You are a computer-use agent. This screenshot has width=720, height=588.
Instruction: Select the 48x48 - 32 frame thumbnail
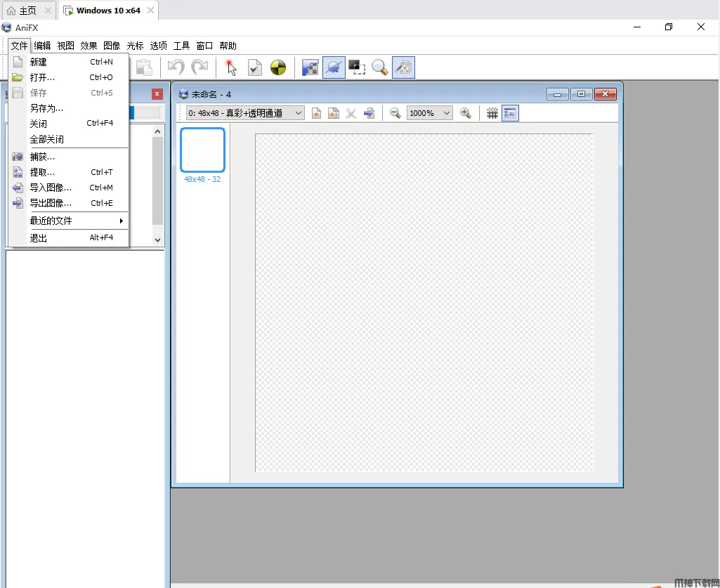(202, 150)
